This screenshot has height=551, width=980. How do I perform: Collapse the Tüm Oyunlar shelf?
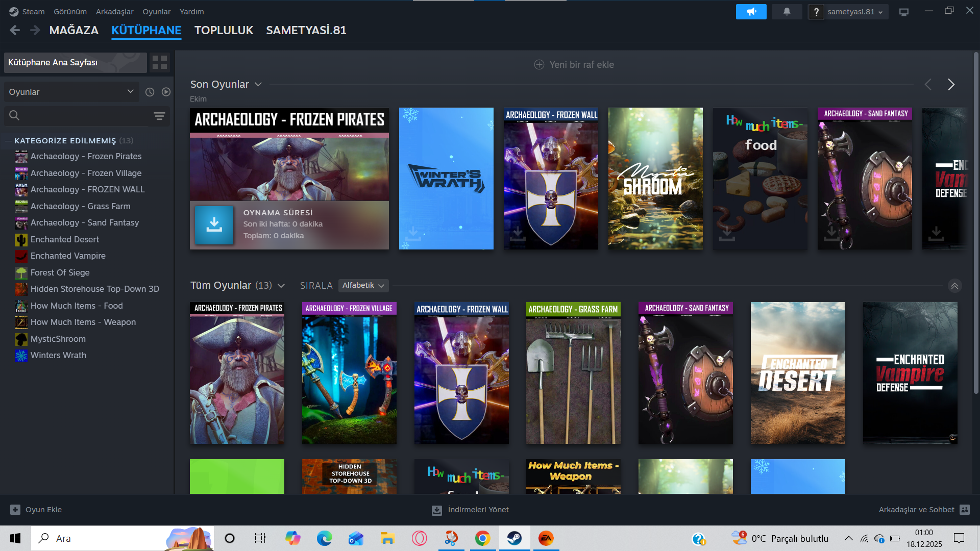(x=954, y=286)
